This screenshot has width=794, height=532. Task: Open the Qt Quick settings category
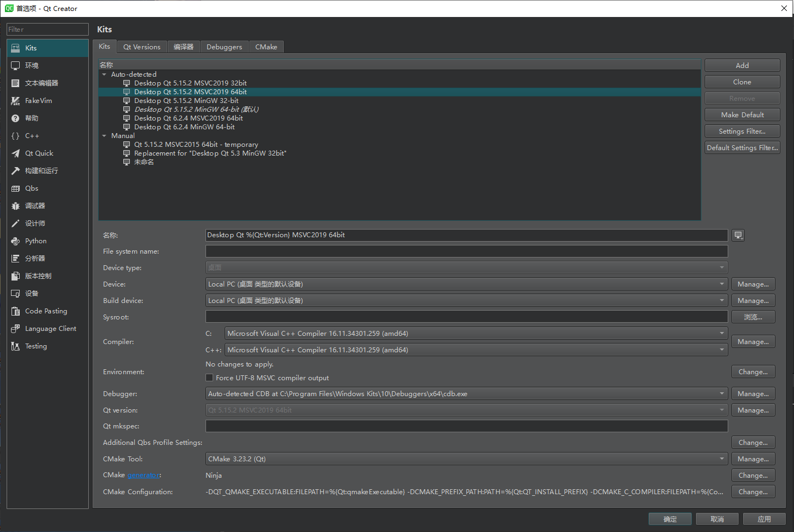coord(48,153)
